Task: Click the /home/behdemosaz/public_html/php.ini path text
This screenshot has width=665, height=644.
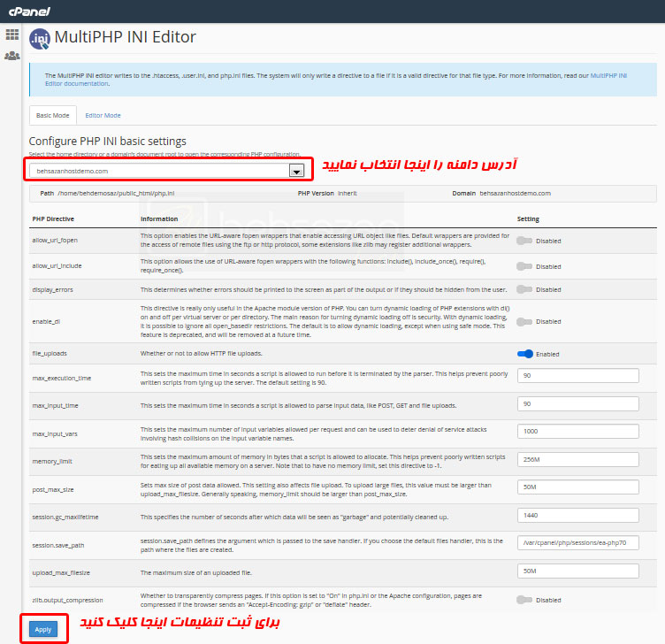Action: point(116,193)
